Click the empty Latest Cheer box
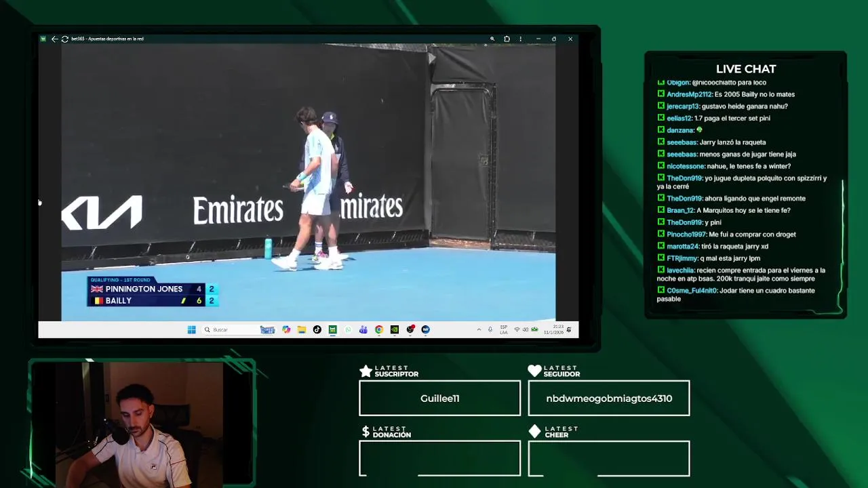This screenshot has height=488, width=868. pyautogui.click(x=609, y=458)
